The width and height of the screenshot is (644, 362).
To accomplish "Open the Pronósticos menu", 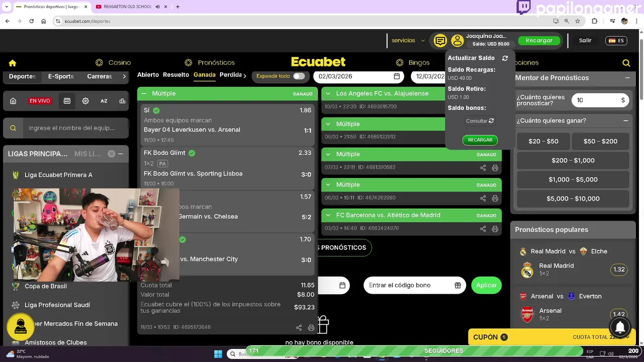I will (x=210, y=63).
